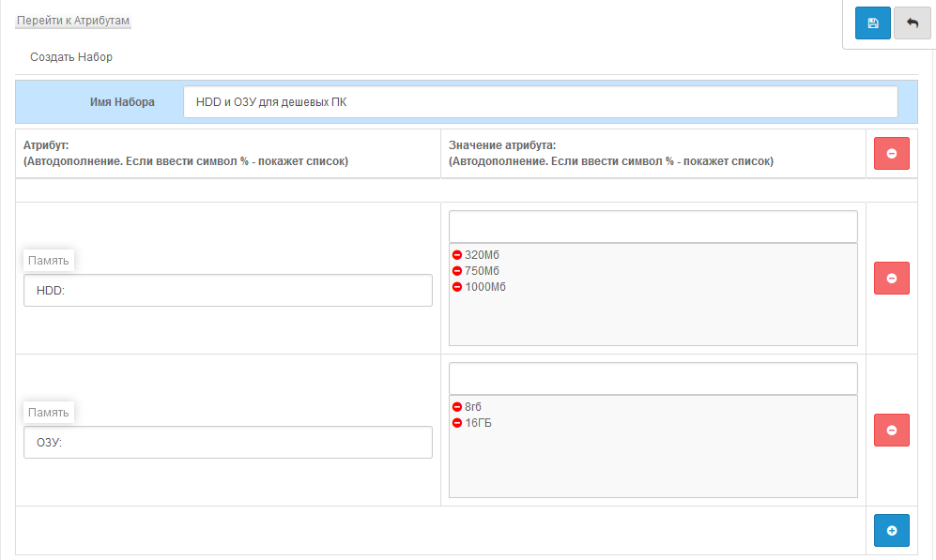
Task: Click Память label above ОЗУ field
Action: tap(48, 412)
